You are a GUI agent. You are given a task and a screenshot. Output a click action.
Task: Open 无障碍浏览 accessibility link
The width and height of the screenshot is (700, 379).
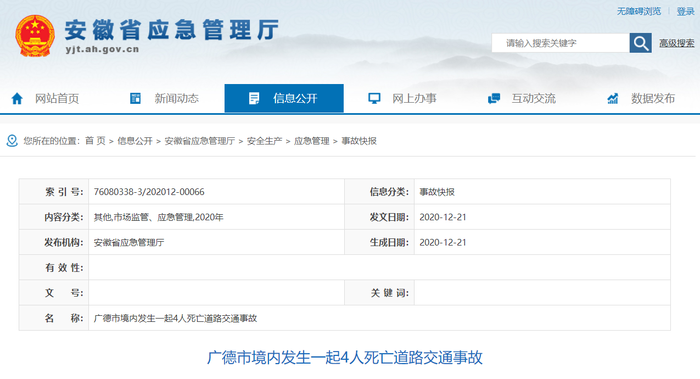(639, 11)
